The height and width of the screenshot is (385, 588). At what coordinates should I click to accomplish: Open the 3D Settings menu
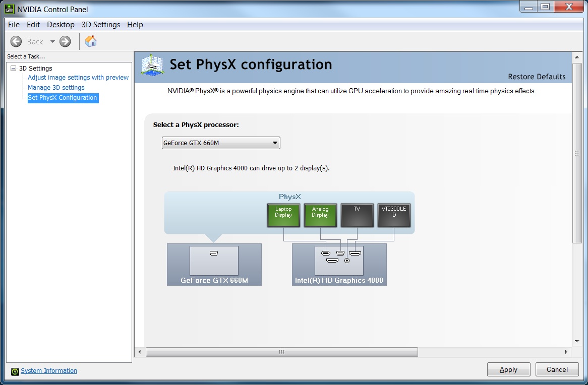coord(100,25)
